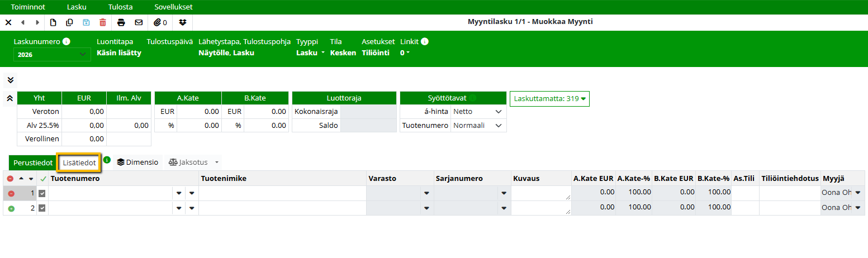The height and width of the screenshot is (258, 868).
Task: Click the Dropbox icon in toolbar
Action: pyautogui.click(x=183, y=22)
